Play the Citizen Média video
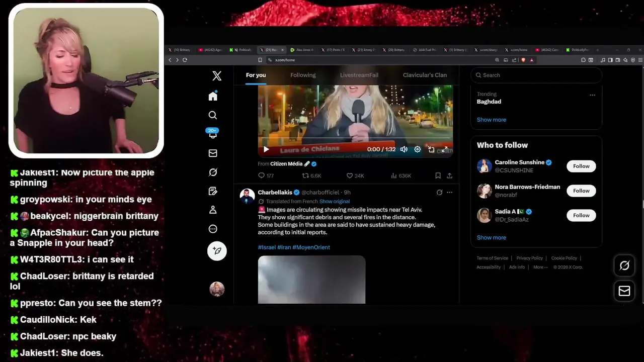The height and width of the screenshot is (362, 644). click(266, 149)
